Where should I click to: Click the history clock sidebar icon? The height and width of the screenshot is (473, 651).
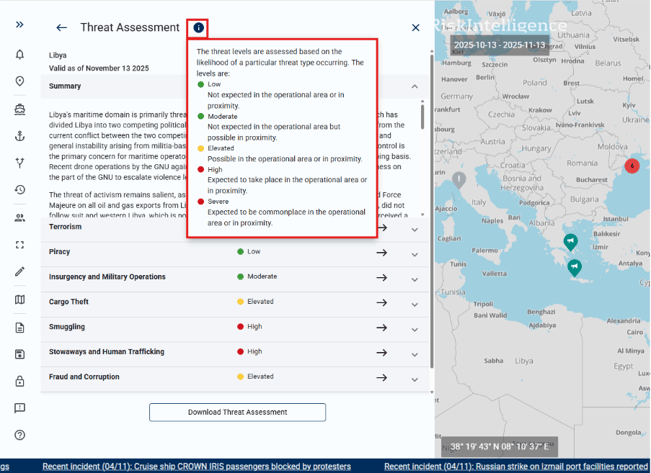pos(20,190)
